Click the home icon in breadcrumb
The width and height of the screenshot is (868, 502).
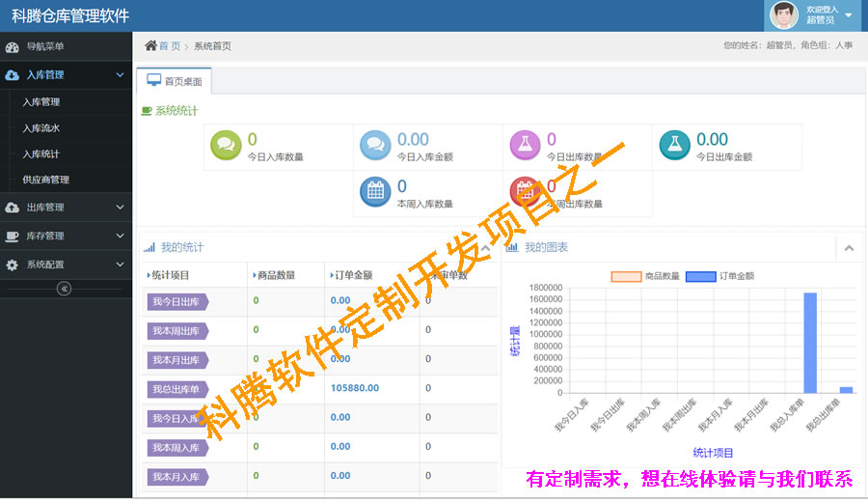tap(150, 45)
